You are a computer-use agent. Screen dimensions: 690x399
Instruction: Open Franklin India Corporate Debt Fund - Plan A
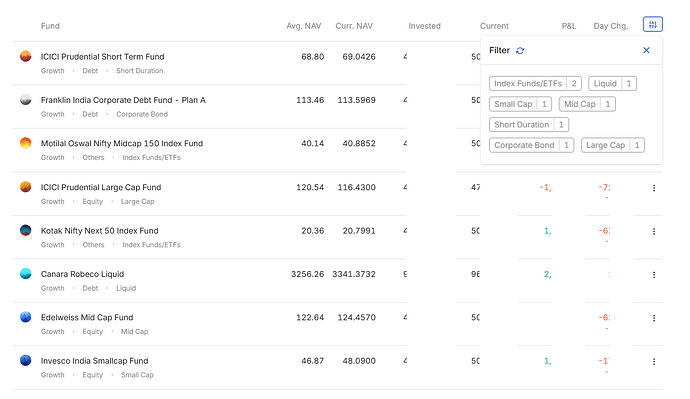pos(123,100)
